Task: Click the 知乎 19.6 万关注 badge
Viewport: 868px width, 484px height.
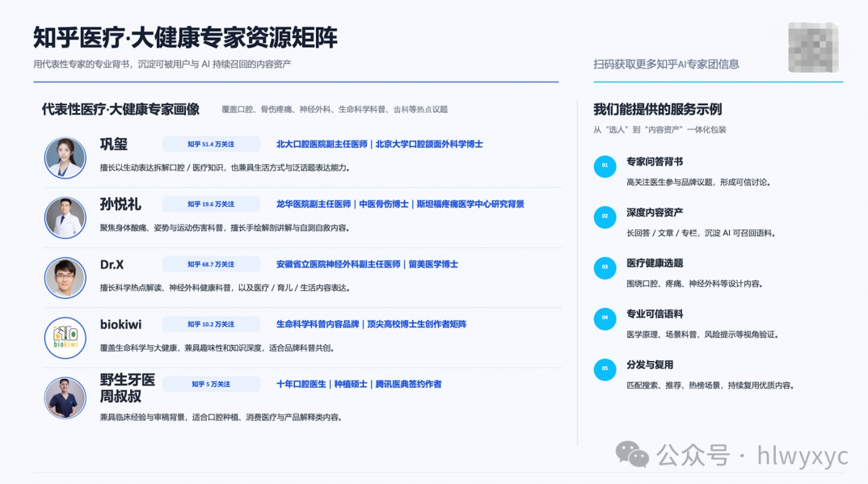Action: [211, 204]
